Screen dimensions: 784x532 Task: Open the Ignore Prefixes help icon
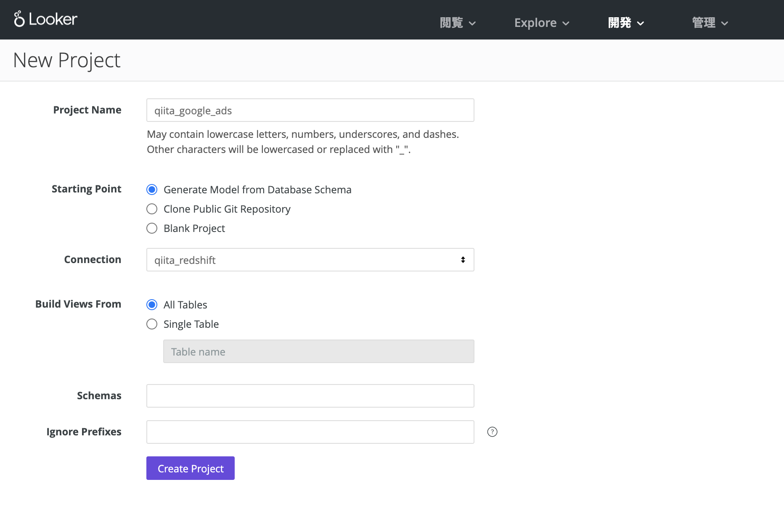pos(492,432)
